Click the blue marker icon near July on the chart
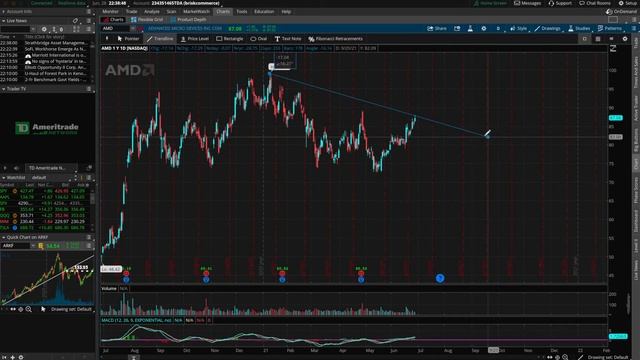The image size is (640, 360). pos(440,278)
